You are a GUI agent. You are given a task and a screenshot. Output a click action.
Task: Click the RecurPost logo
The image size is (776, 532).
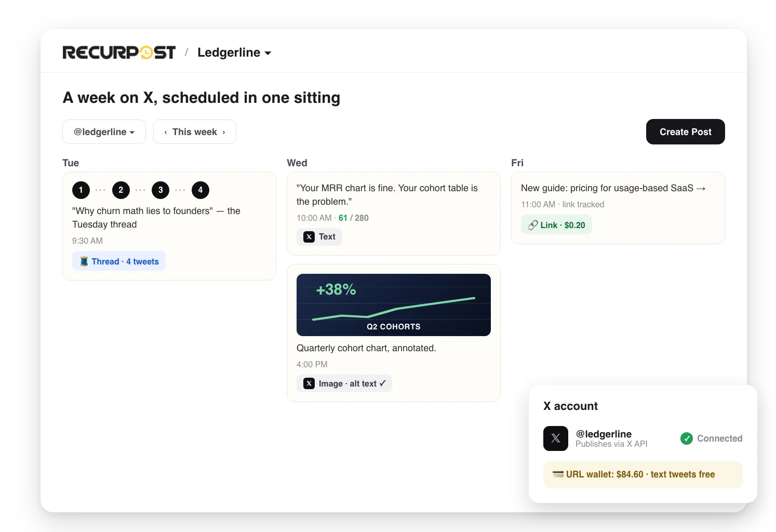click(x=119, y=52)
